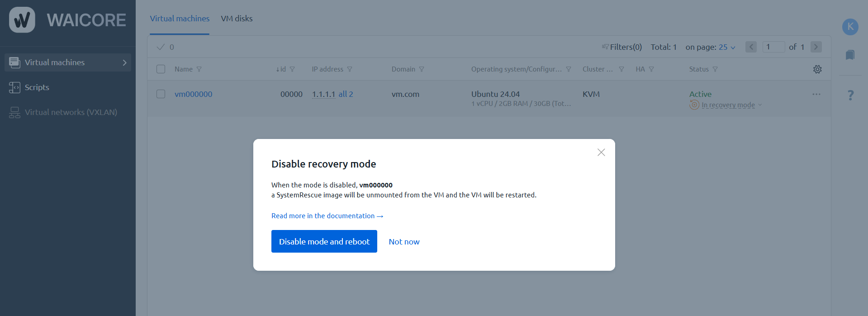Screen dimensions: 868x316
Task: Open Read more in the documentation link
Action: click(x=327, y=216)
